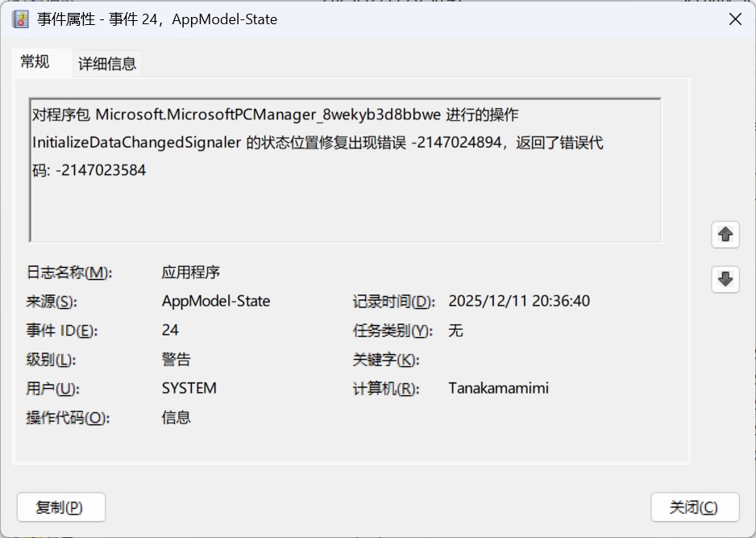This screenshot has width=756, height=538.
Task: Click the 日志名称 value 应用程序
Action: click(x=190, y=272)
